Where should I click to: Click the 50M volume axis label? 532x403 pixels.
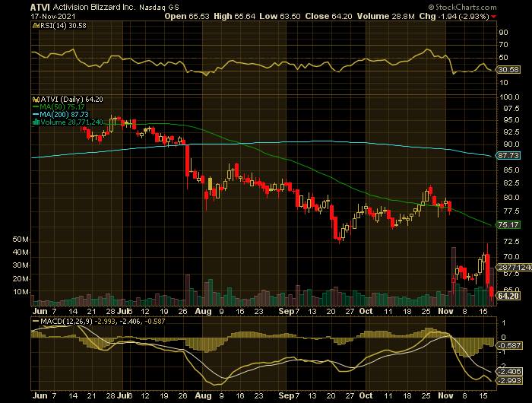pos(21,240)
